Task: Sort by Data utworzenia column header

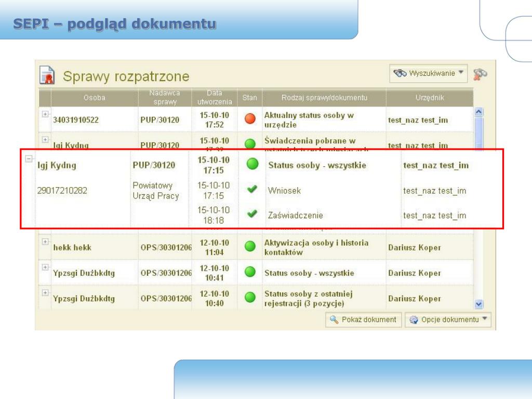Action: [x=215, y=97]
